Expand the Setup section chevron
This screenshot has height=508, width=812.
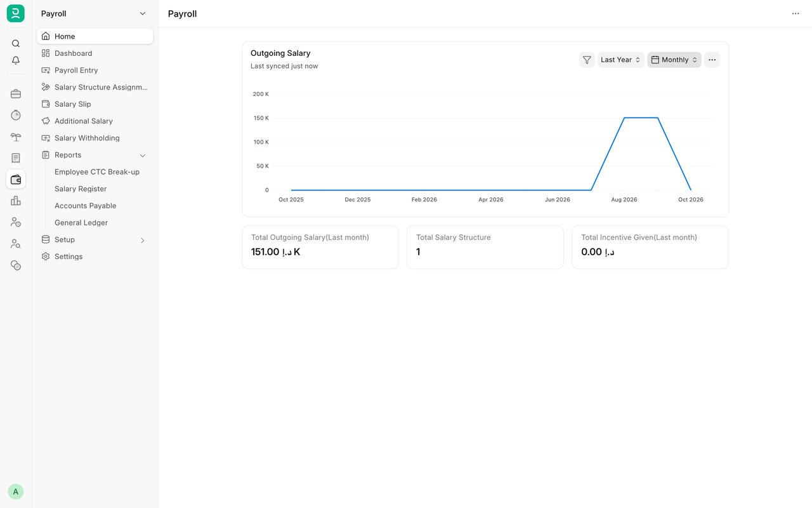[143, 240]
